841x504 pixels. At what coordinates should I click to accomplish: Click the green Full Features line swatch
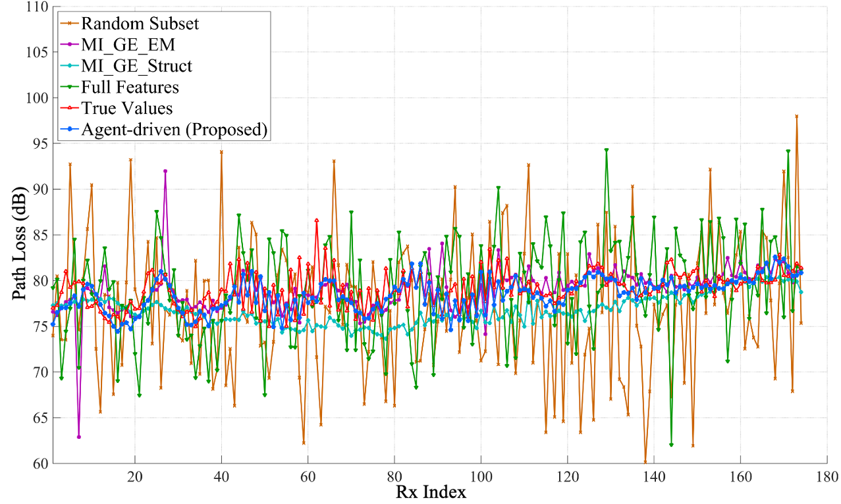click(x=68, y=88)
